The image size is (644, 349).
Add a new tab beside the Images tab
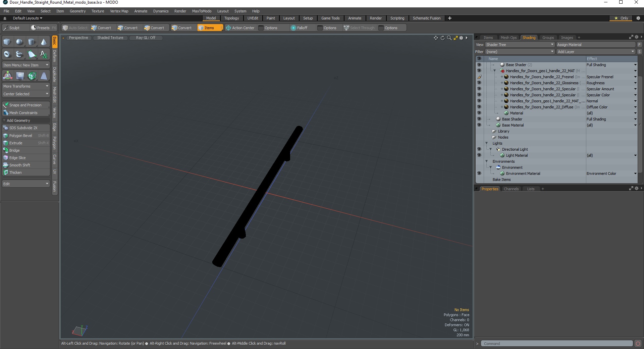click(579, 38)
